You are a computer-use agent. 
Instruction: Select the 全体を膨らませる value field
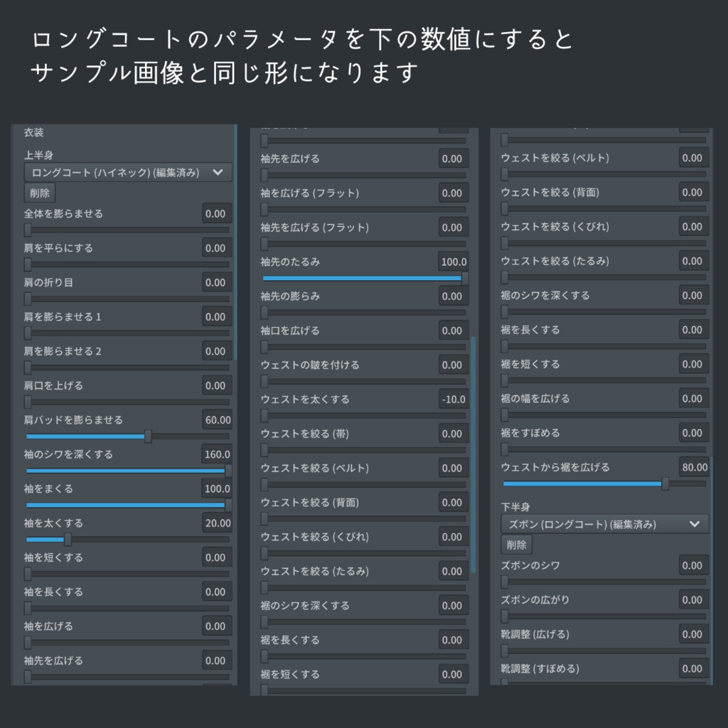point(217,213)
